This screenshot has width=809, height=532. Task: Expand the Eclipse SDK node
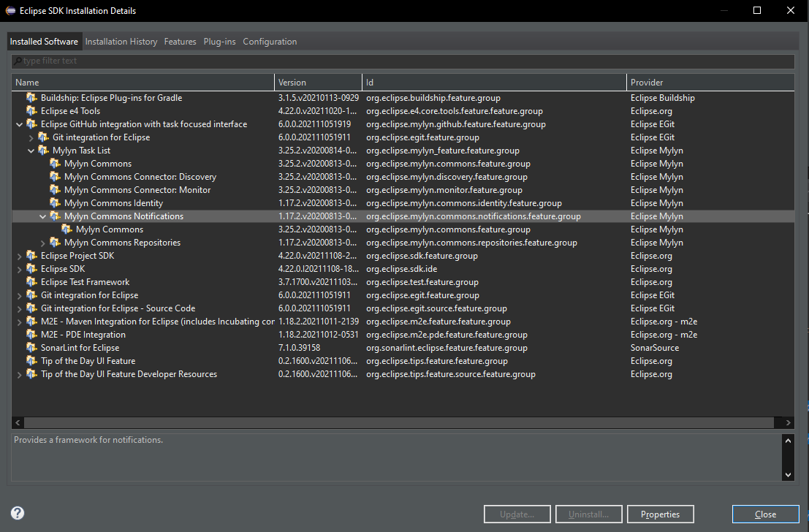[19, 270]
